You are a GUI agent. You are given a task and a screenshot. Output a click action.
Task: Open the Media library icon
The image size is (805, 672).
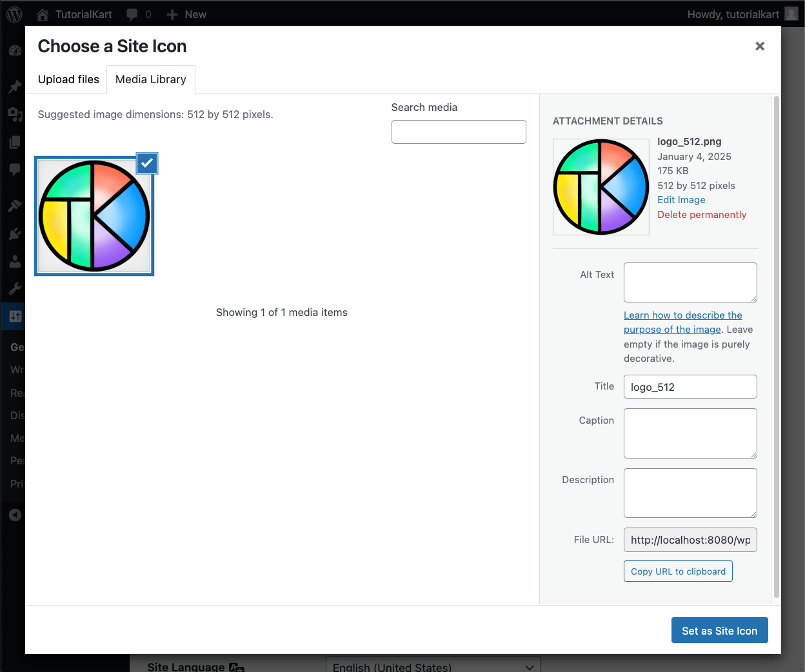pyautogui.click(x=14, y=114)
